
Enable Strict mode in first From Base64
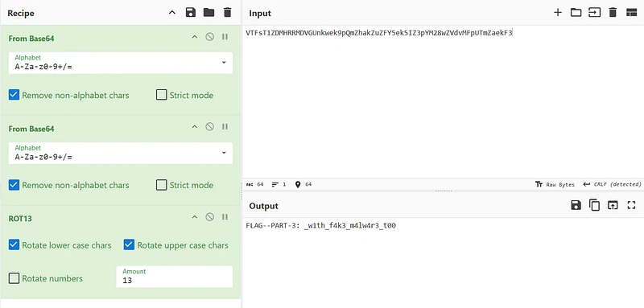162,95
